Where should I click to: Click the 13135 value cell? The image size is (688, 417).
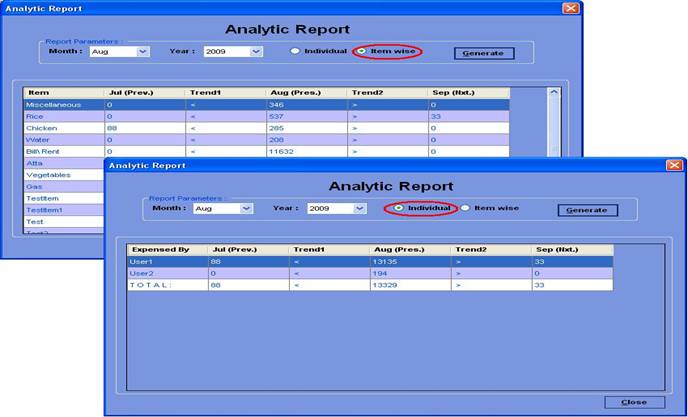coord(410,262)
